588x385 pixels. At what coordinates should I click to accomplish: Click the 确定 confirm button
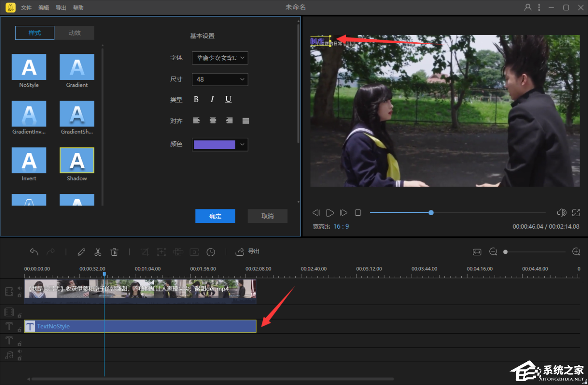tap(215, 216)
